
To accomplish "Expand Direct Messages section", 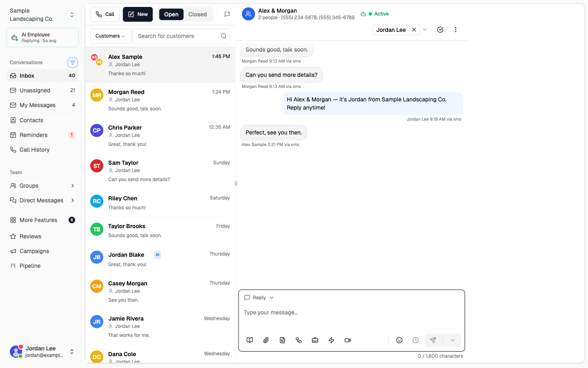I will point(42,200).
